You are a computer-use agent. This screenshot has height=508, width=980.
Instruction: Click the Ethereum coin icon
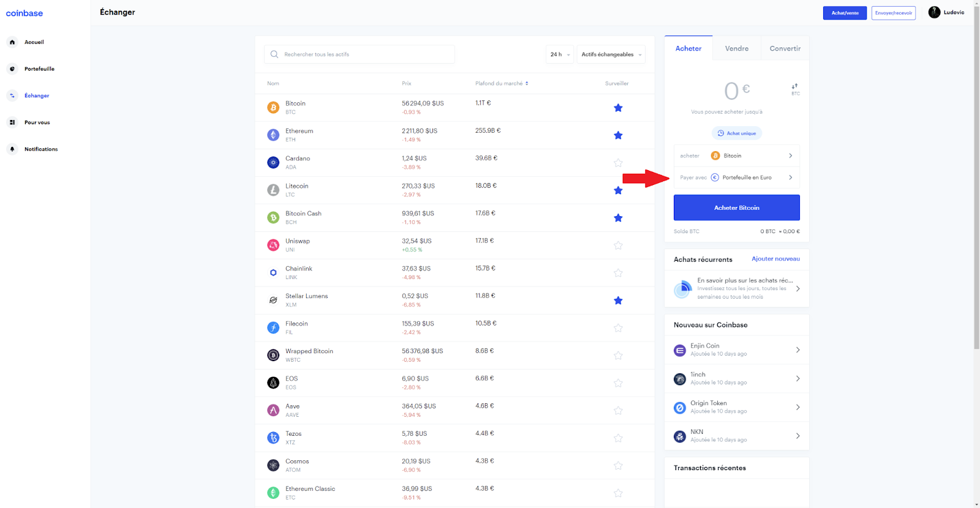click(x=273, y=135)
